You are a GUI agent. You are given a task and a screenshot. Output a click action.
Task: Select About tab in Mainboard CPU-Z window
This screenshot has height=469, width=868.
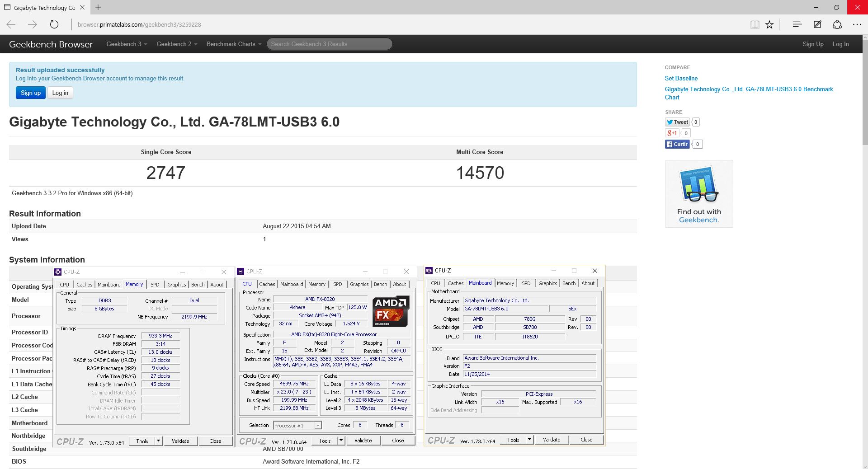[x=588, y=283]
